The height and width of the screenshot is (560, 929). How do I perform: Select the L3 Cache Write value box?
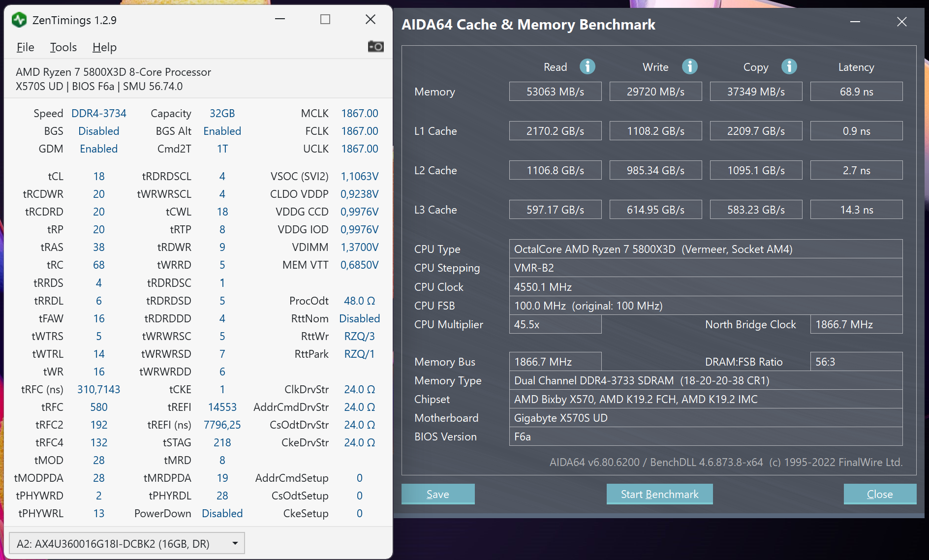click(x=655, y=210)
